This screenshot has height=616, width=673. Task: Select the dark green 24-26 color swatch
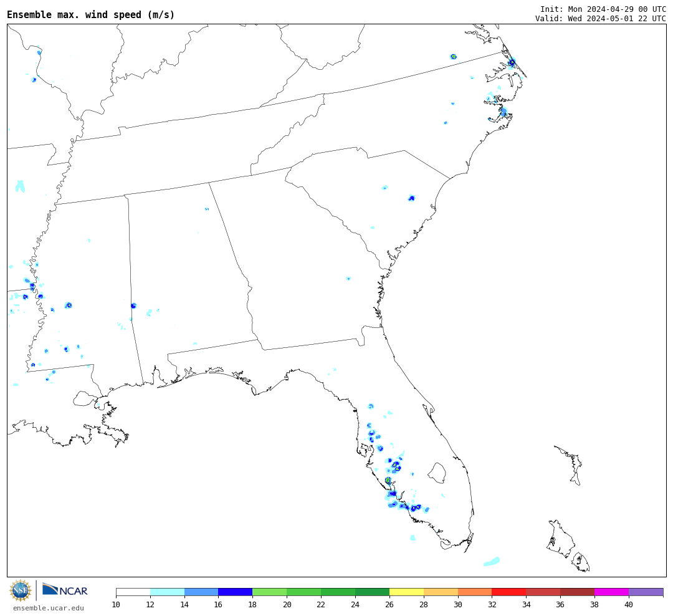click(x=372, y=592)
